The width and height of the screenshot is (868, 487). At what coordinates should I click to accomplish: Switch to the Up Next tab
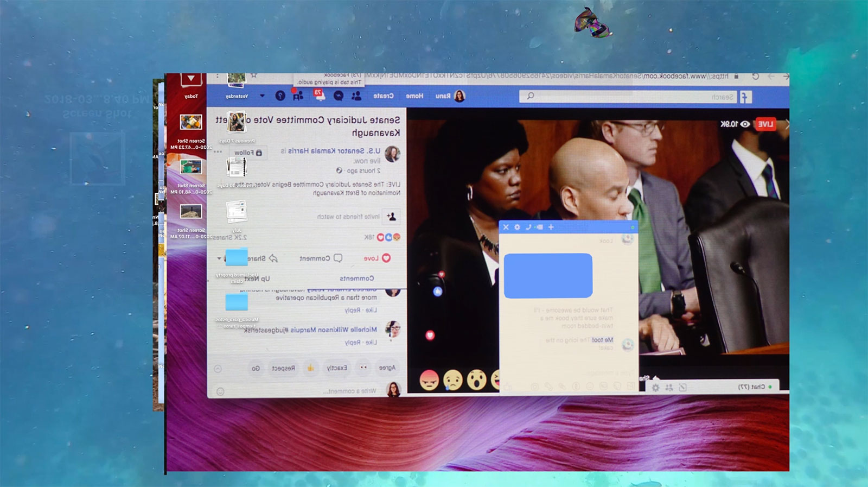pos(257,279)
